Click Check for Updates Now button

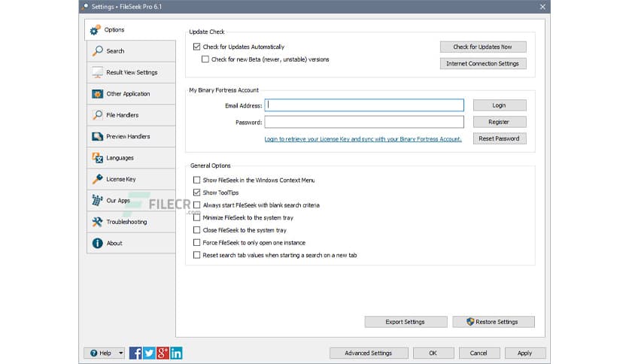tap(483, 47)
